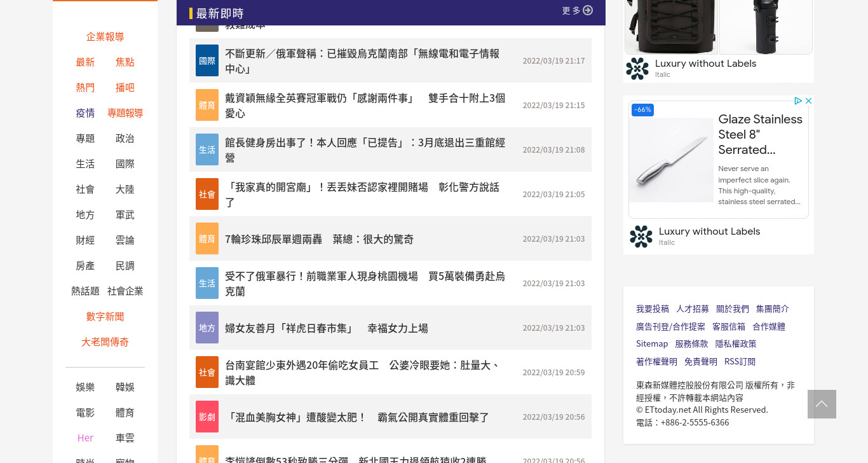Click the 社會 tag beside 台南宴館 headline
The height and width of the screenshot is (463, 868).
(x=207, y=372)
